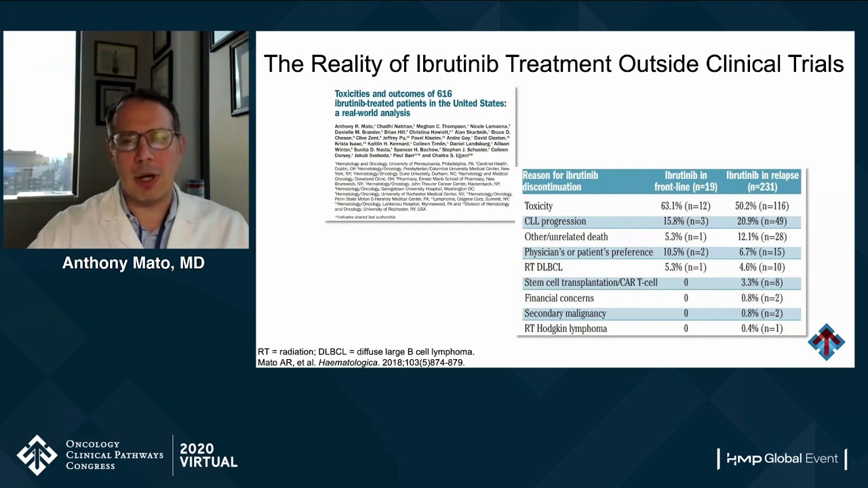Image resolution: width=868 pixels, height=488 pixels.
Task: Click the author list paragraph of the paper
Action: (x=422, y=141)
